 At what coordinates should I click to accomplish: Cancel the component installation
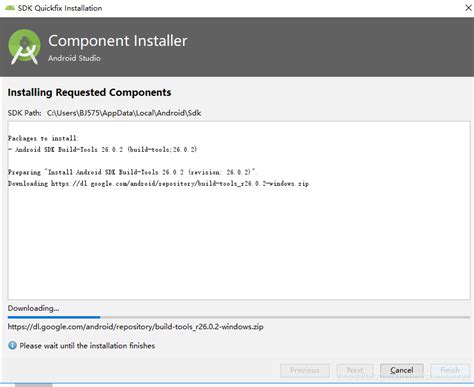(402, 370)
